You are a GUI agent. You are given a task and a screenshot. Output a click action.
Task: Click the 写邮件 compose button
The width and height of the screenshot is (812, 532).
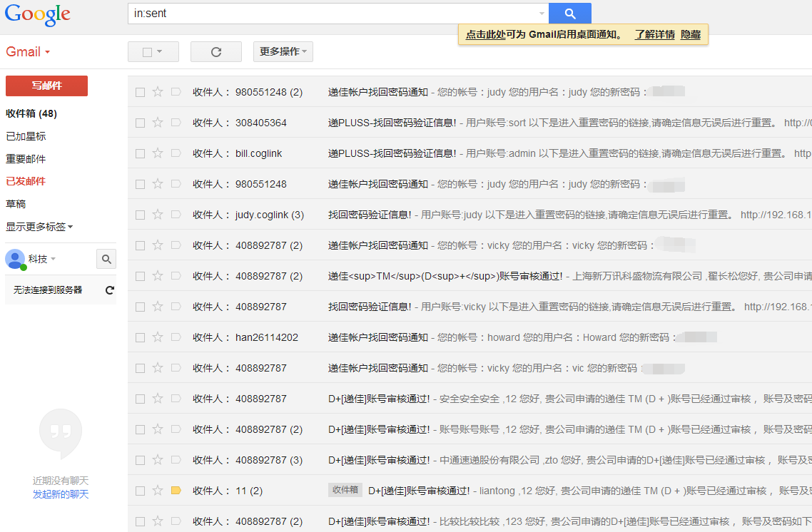46,86
